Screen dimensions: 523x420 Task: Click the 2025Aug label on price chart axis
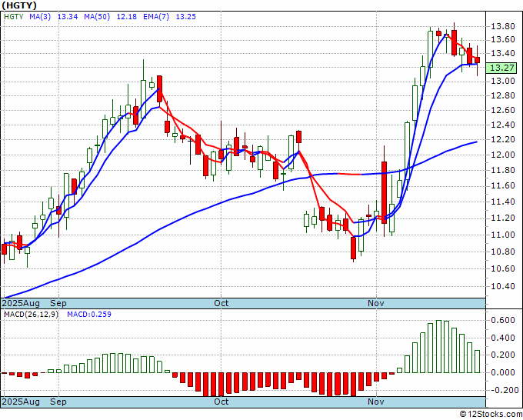pos(21,303)
